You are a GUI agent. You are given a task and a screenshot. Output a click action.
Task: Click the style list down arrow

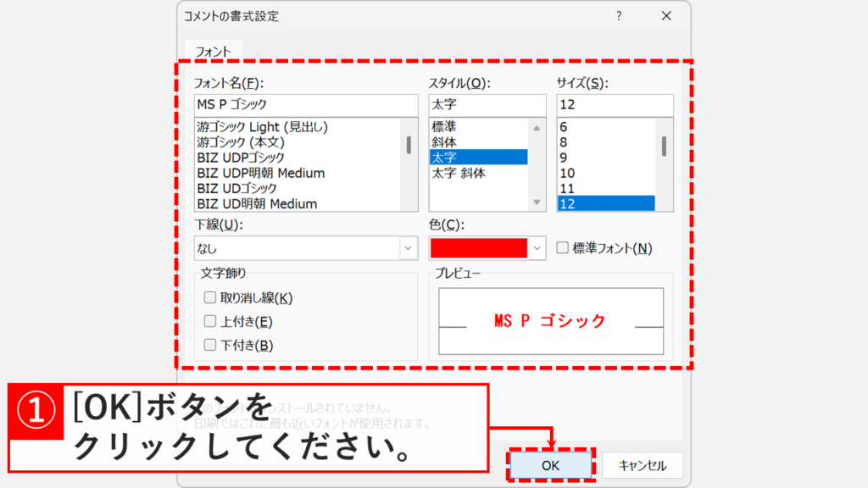(x=537, y=202)
